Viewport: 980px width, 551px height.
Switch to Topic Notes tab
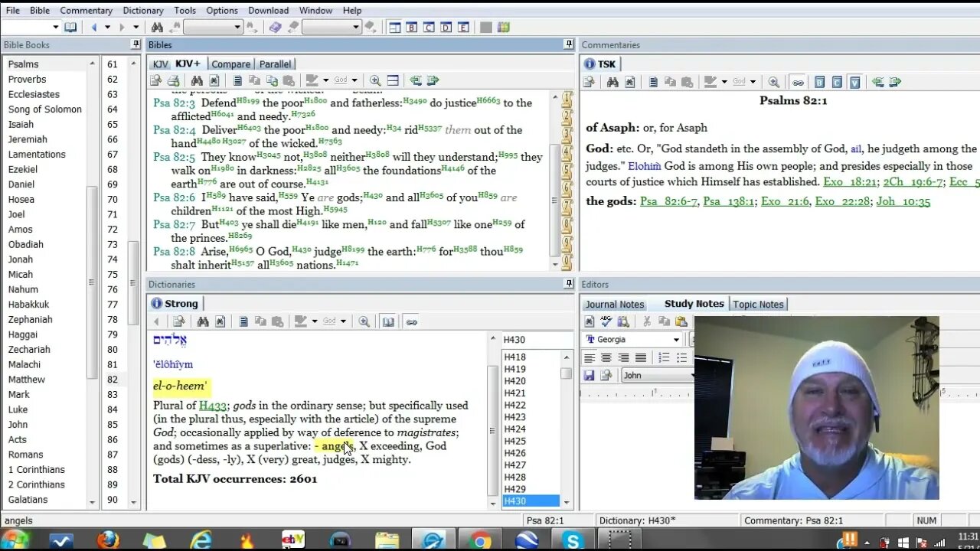pos(758,305)
